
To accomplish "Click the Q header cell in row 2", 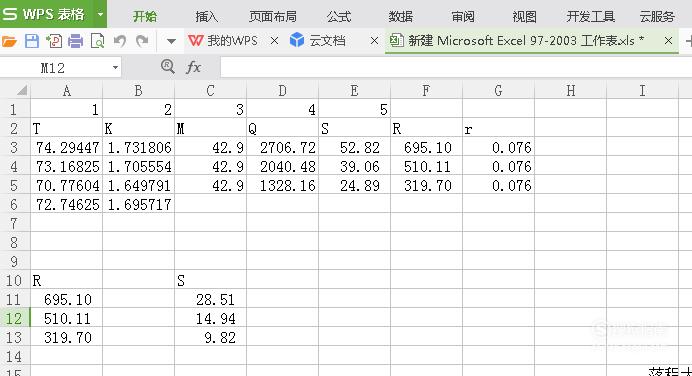I will tap(282, 128).
